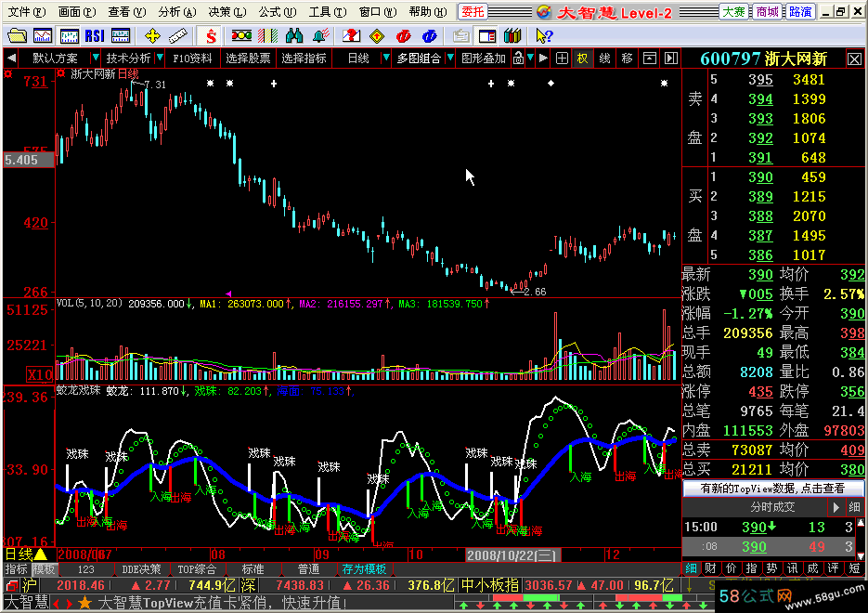Switch to the TOP综合 tab
This screenshot has width=868, height=613.
tap(197, 568)
